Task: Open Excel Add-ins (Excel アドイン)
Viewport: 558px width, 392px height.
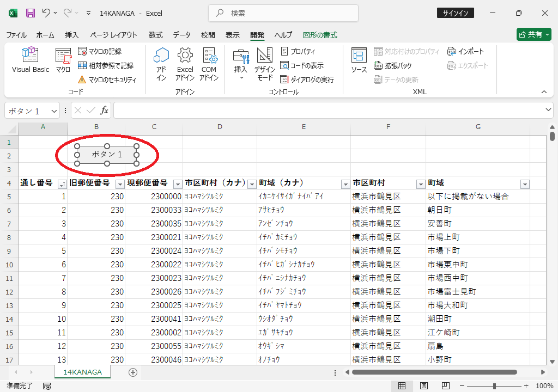Action: point(185,64)
